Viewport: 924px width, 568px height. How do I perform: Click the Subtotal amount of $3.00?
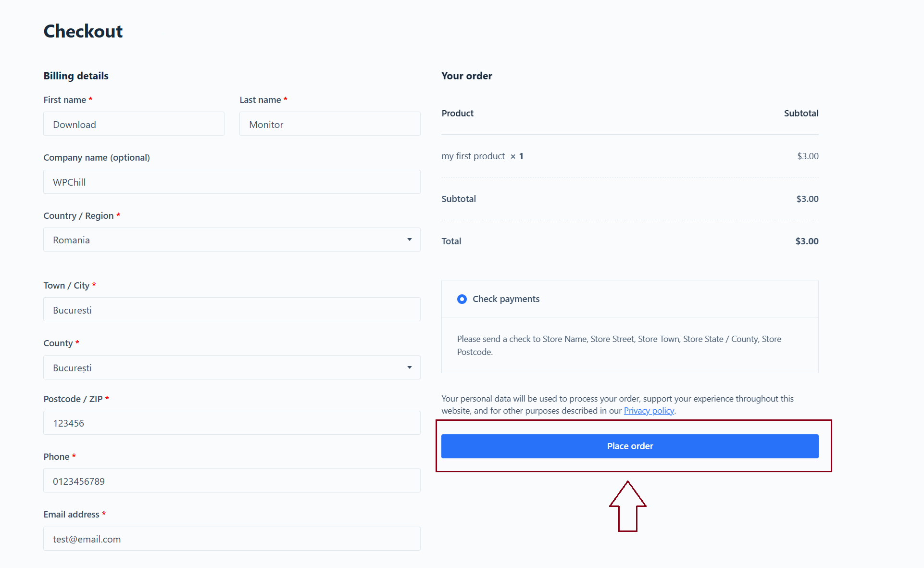click(x=807, y=199)
